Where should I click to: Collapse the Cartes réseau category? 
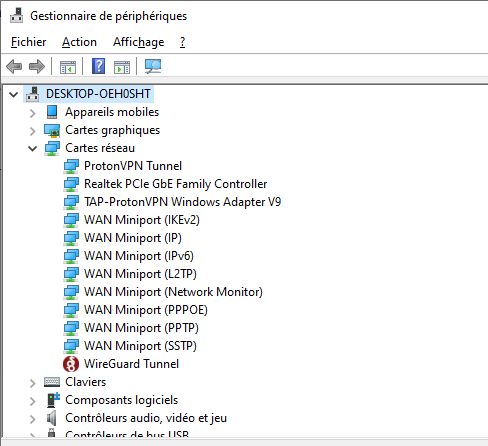[x=32, y=149]
